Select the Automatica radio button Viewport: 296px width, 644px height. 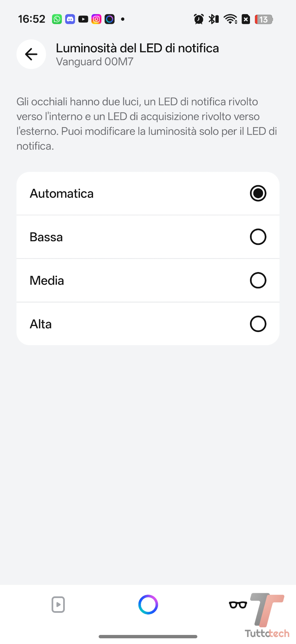[x=258, y=194]
